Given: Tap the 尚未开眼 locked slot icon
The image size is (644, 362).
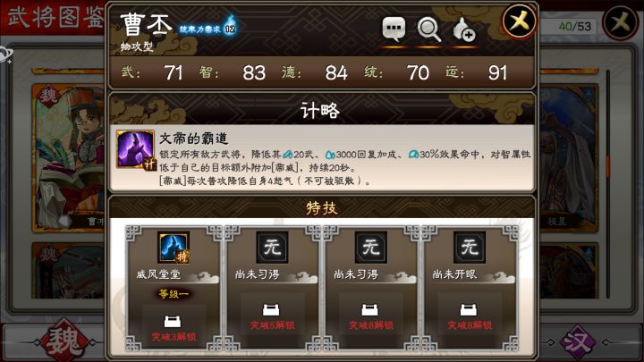Looking at the screenshot, I should pos(469,247).
